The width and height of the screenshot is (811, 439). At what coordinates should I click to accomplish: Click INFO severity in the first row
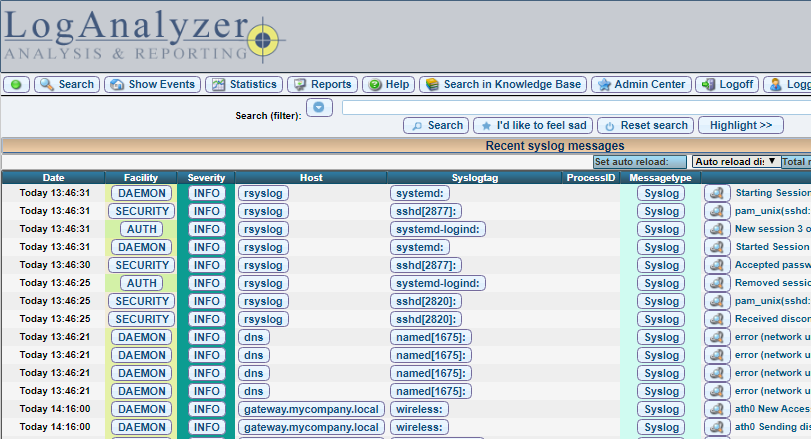tap(206, 193)
